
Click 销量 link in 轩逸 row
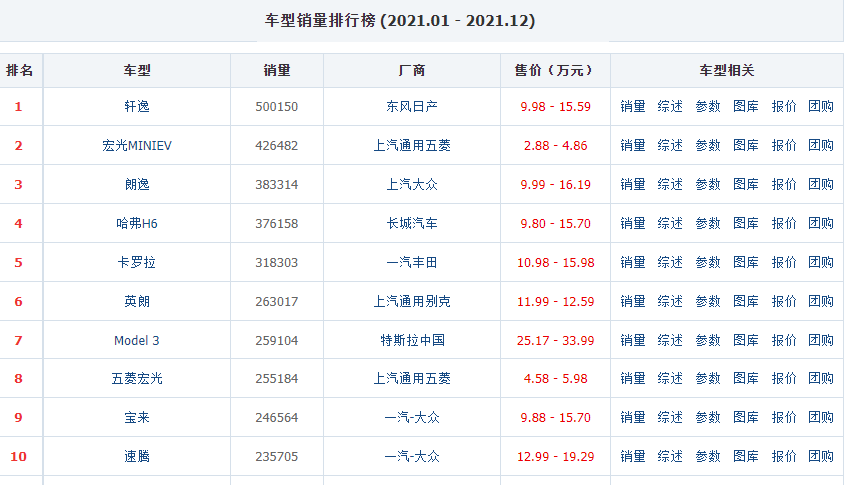click(633, 107)
